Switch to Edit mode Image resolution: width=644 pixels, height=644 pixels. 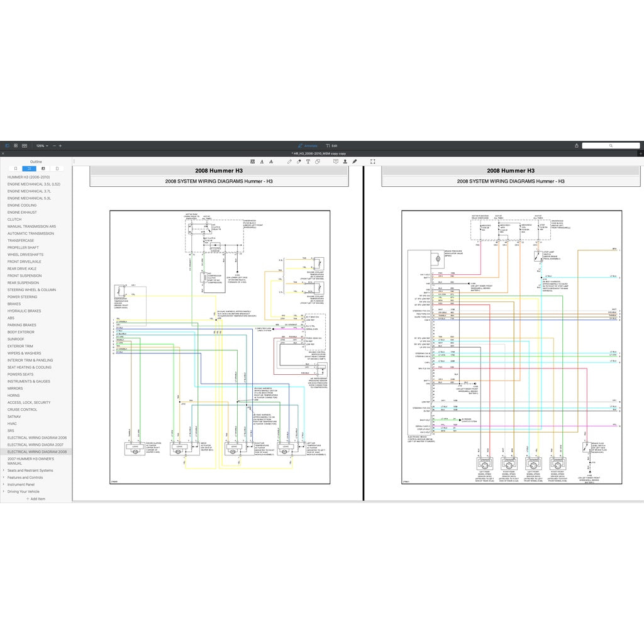pos(331,145)
